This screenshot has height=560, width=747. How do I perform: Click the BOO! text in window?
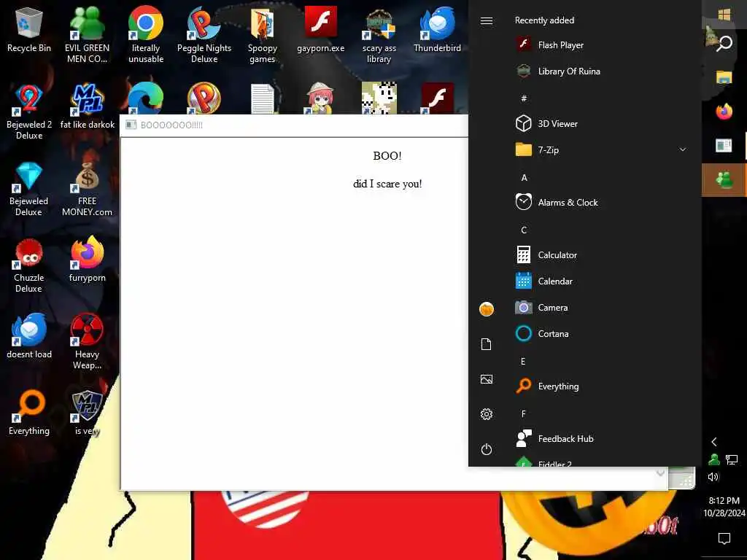(387, 156)
